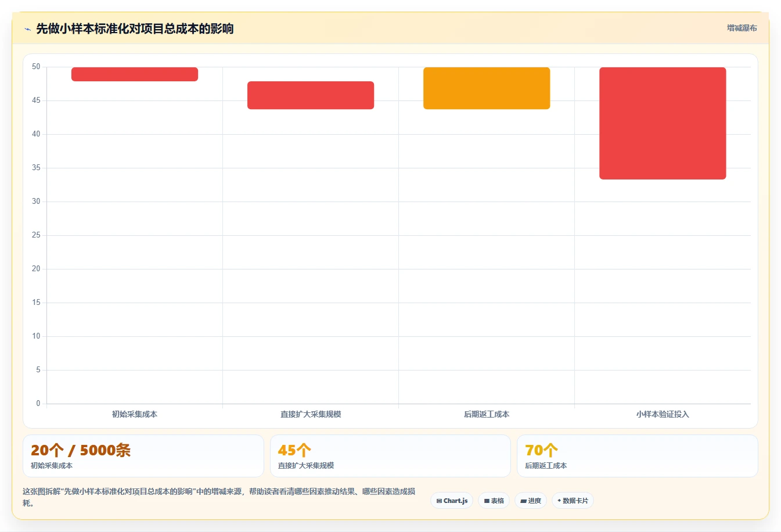Screen dimensions: 781x532
Task: Click the 小样本验证投入 x-axis label
Action: (663, 414)
